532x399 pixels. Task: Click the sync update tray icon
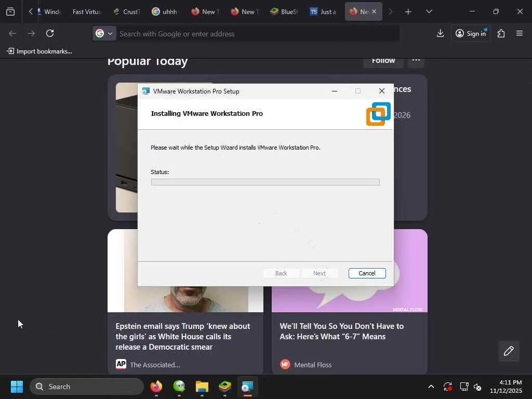[x=447, y=387]
